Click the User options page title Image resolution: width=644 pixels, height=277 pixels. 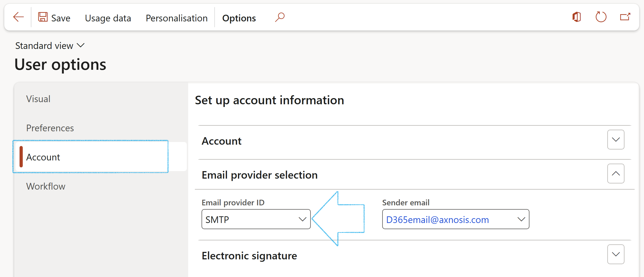coord(60,64)
